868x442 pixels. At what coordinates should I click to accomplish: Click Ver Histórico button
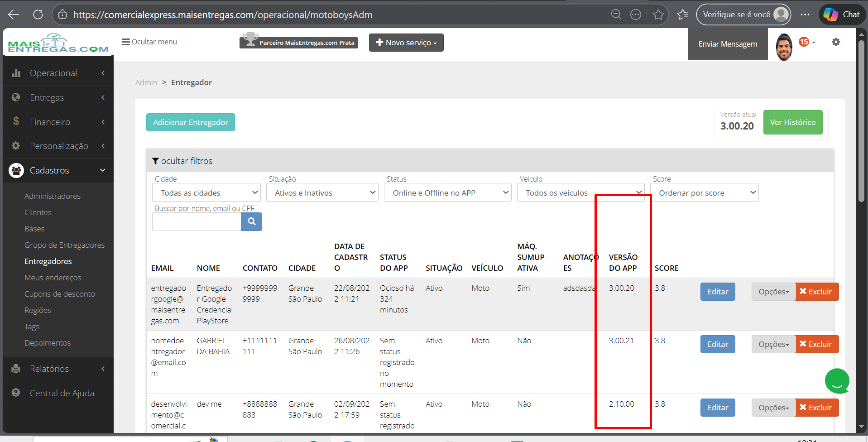coord(793,122)
